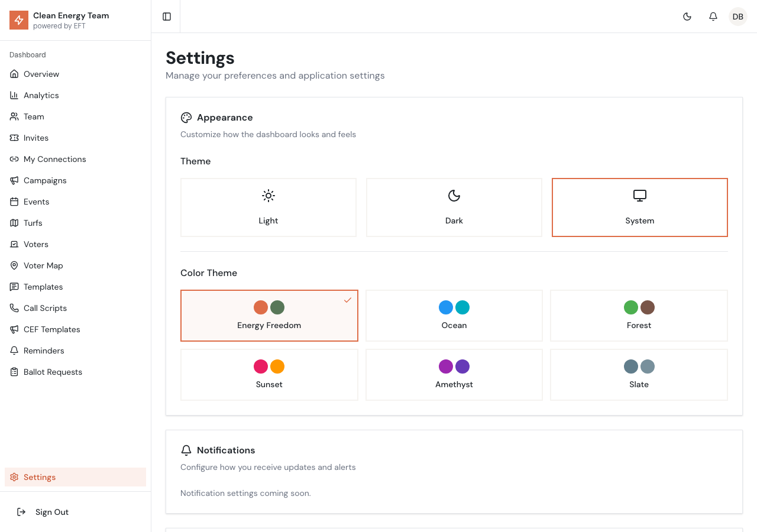Select the Dark theme option
This screenshot has height=532, width=757.
point(454,207)
